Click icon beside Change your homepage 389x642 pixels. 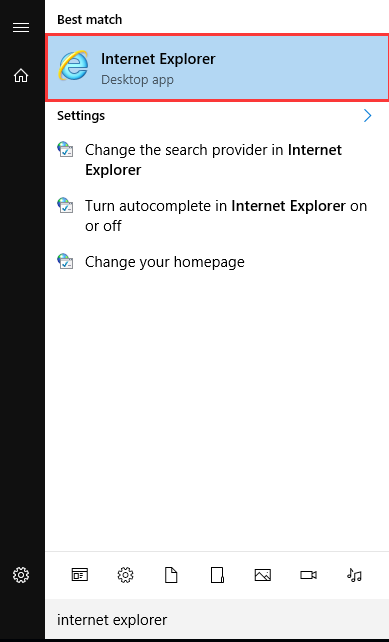pos(65,261)
